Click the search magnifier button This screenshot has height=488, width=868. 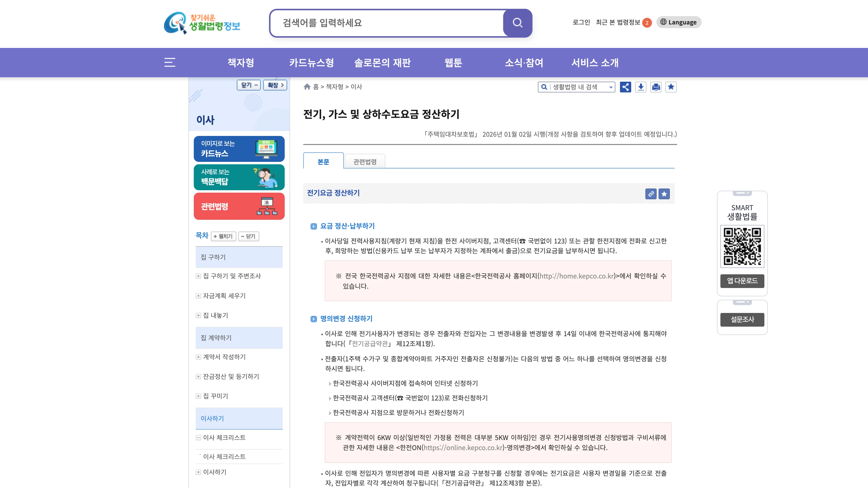tap(517, 23)
